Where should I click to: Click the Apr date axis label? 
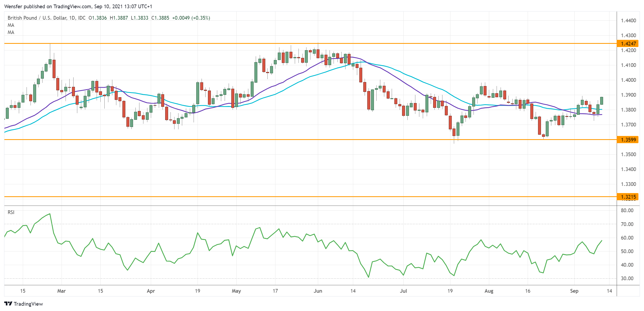(x=151, y=291)
